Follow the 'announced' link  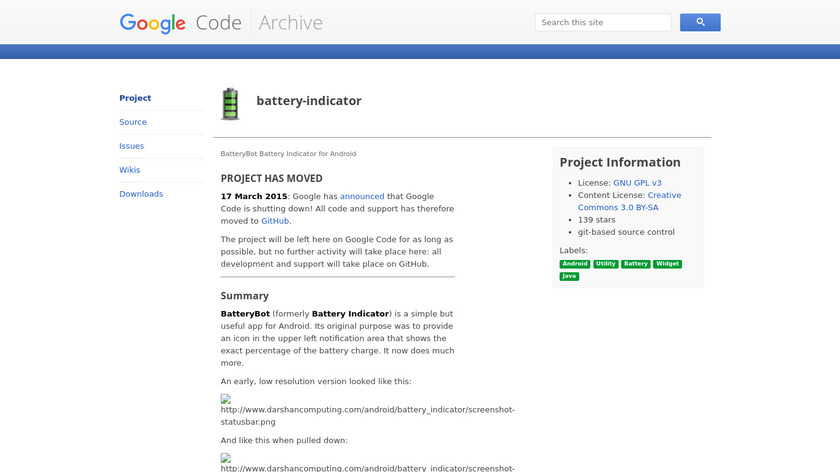click(x=362, y=197)
